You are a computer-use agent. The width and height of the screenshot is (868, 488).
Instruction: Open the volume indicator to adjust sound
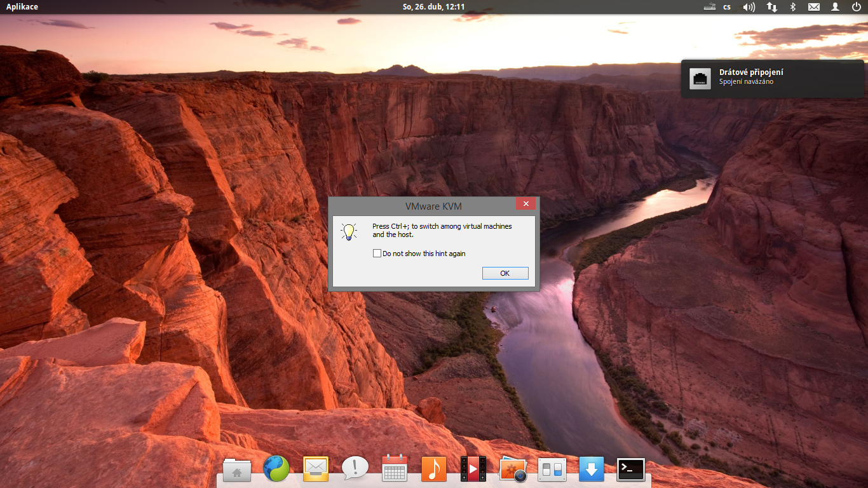[x=748, y=7]
